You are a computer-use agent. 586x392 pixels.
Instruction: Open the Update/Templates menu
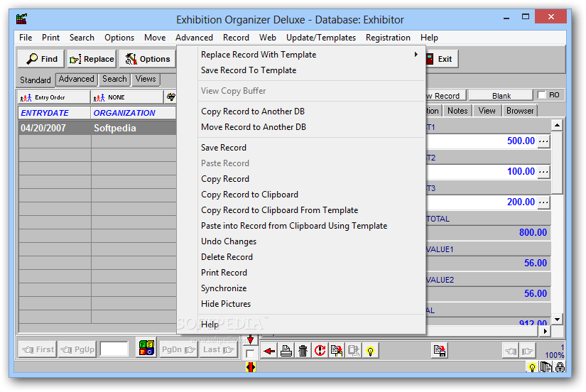(x=320, y=38)
